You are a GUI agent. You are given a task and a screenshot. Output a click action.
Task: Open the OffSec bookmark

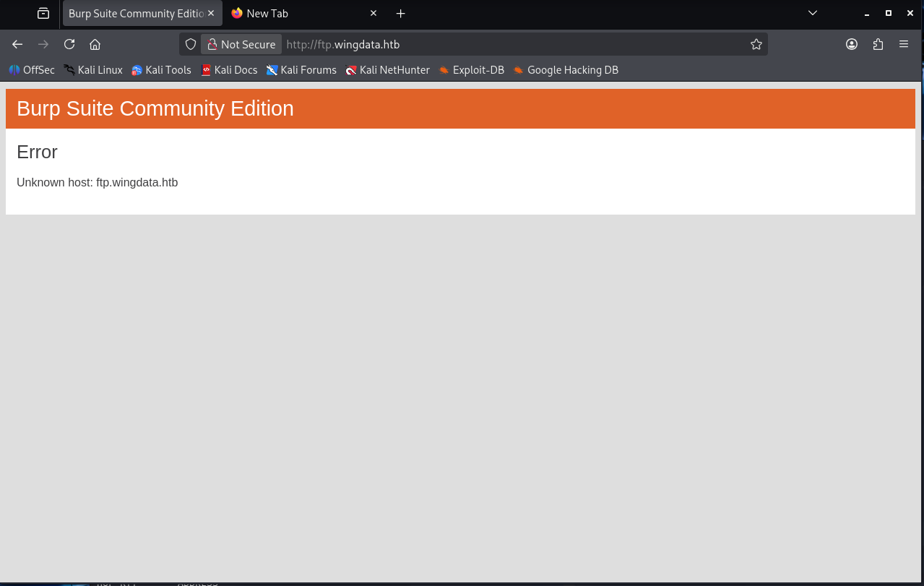[x=32, y=70]
